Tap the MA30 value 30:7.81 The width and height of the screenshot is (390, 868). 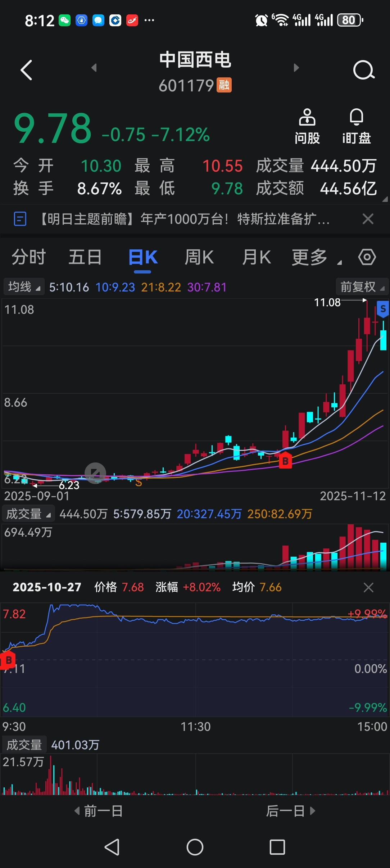[x=207, y=287]
